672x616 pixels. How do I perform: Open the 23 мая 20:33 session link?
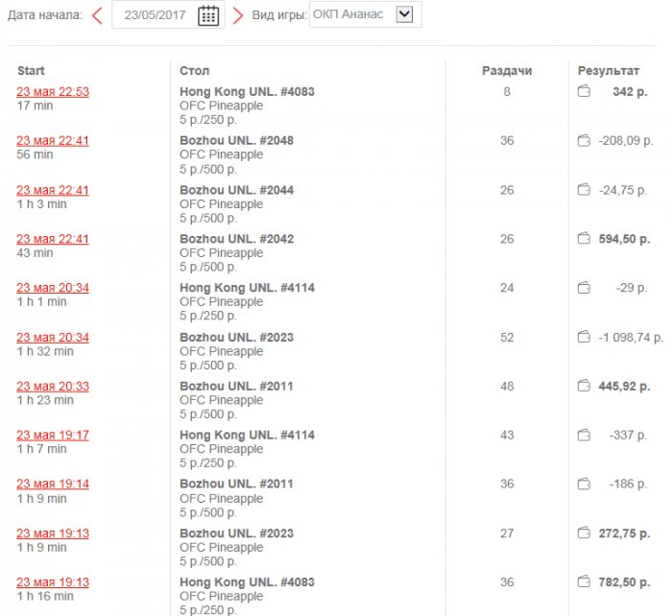53,386
